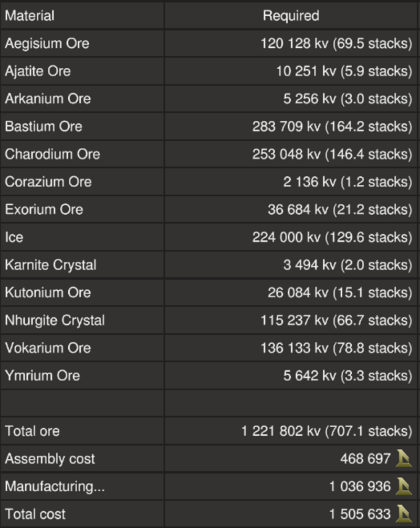This screenshot has height=528, width=420.
Task: Click the Total ore summary row
Action: pos(209,431)
